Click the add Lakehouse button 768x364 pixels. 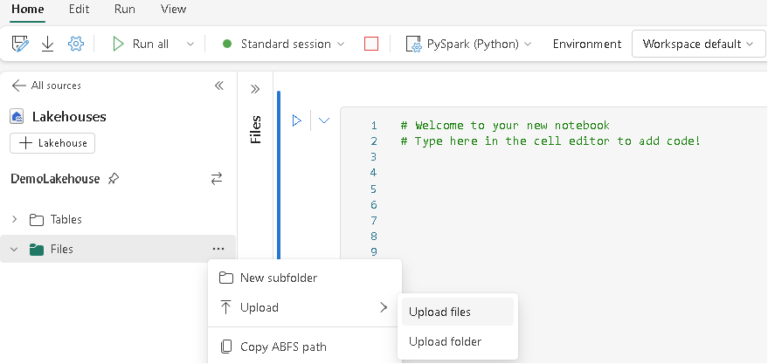coord(52,143)
